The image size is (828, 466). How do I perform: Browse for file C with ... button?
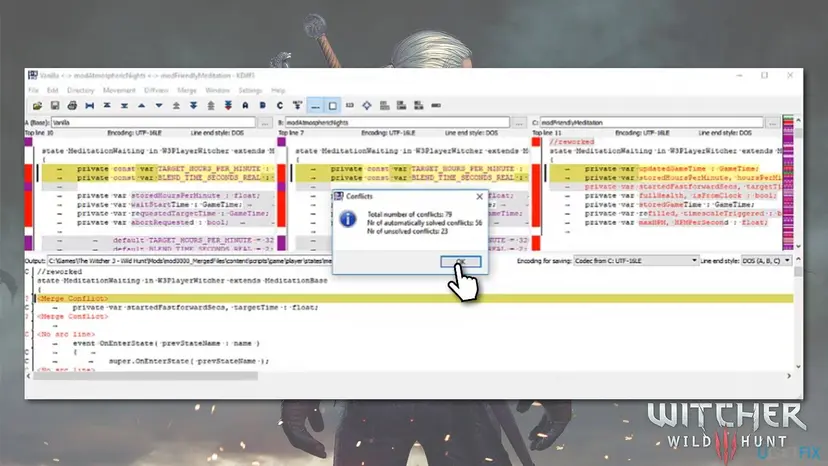coord(773,123)
